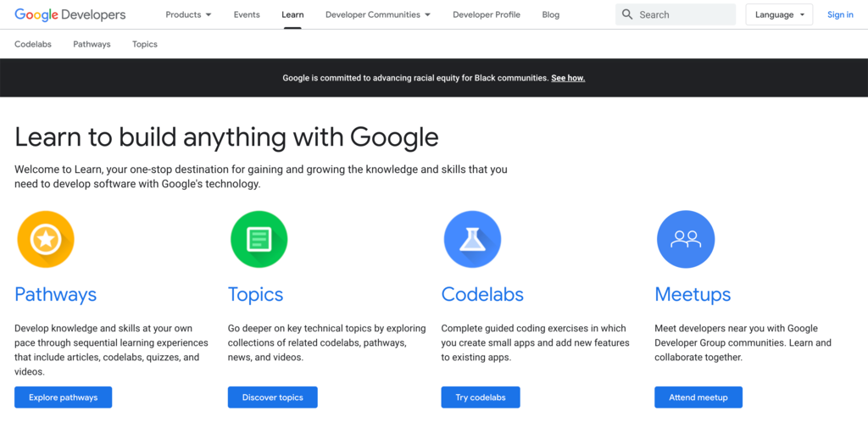Screen dimensions: 868x428
Task: Focus the Search input field
Action: point(684,14)
